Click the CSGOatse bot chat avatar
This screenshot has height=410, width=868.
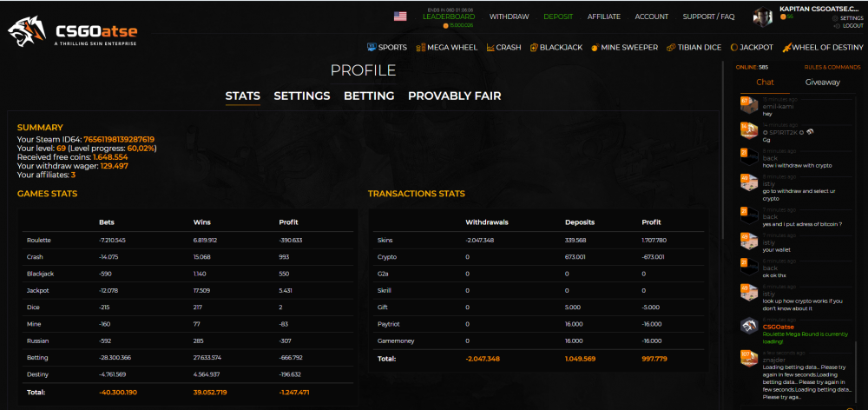748,326
